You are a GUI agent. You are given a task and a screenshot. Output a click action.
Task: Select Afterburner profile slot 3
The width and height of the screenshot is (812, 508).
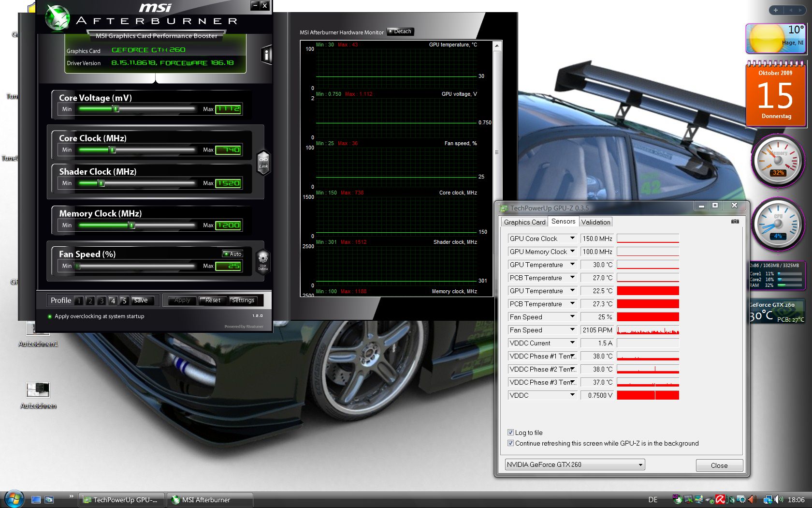pyautogui.click(x=101, y=300)
